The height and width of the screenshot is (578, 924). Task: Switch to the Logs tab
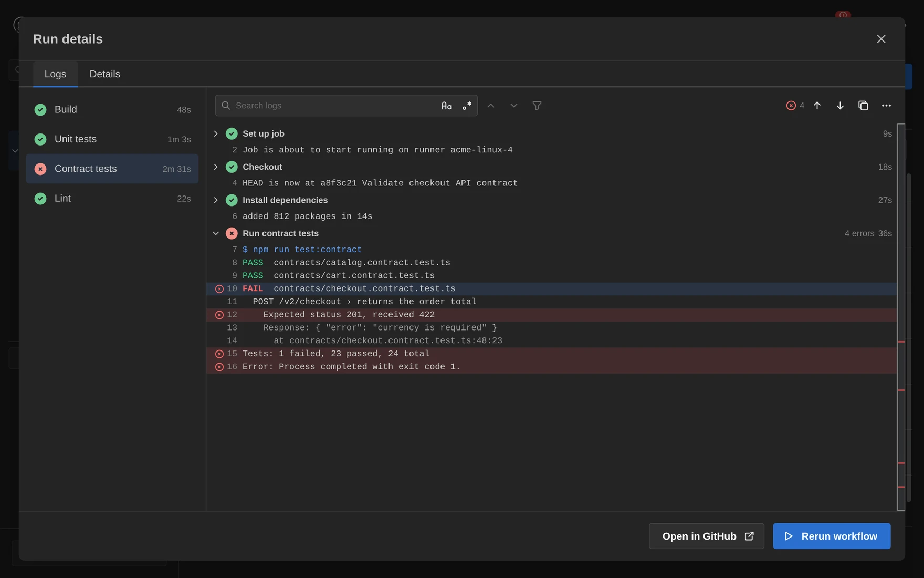pos(55,74)
